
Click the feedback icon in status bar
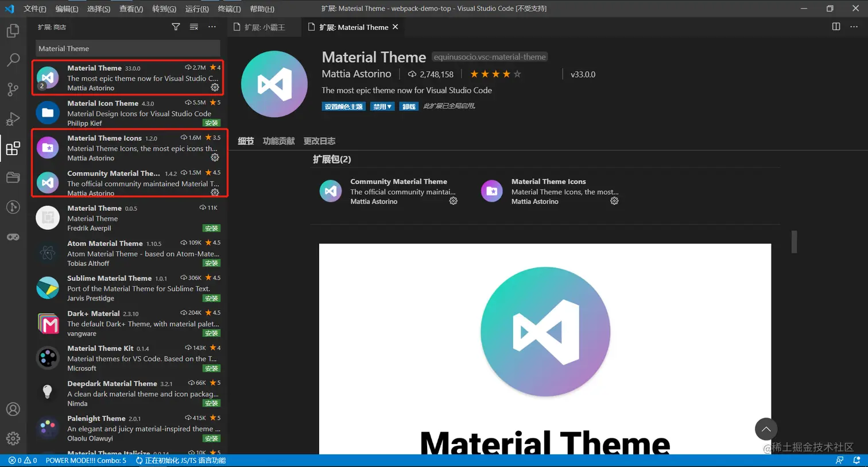click(x=839, y=461)
